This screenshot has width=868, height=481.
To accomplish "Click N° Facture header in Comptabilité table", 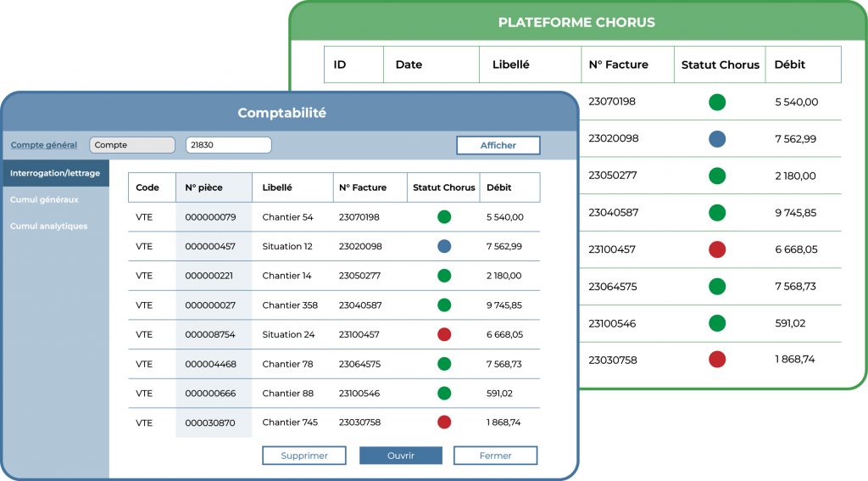I will pos(370,187).
